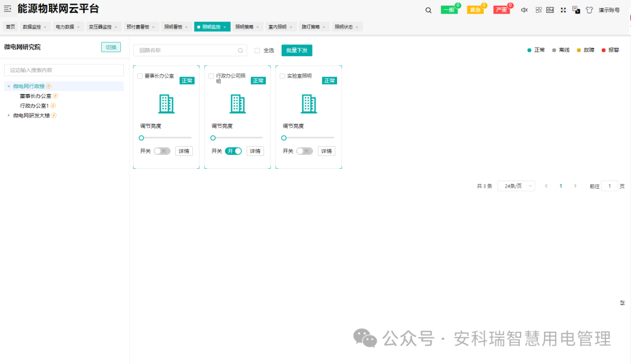Open the theme skin t-shirt icon

[589, 9]
